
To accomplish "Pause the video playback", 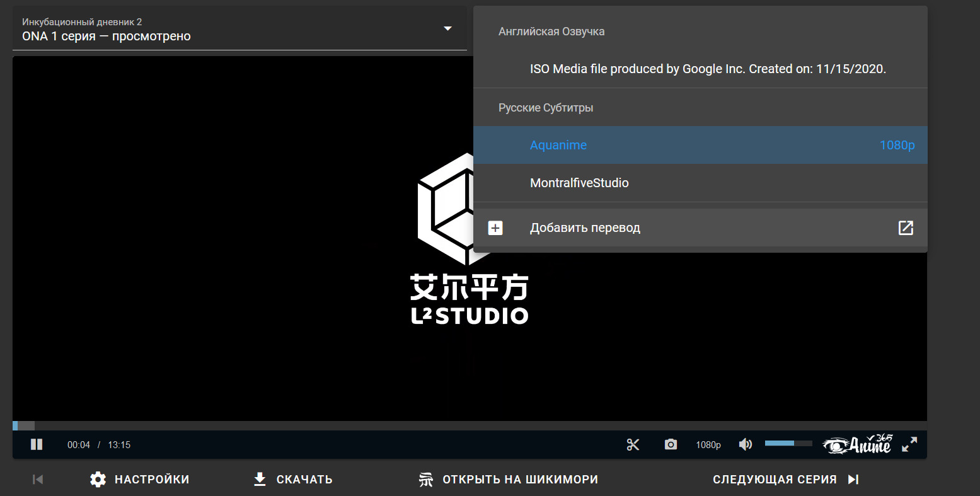I will [37, 444].
